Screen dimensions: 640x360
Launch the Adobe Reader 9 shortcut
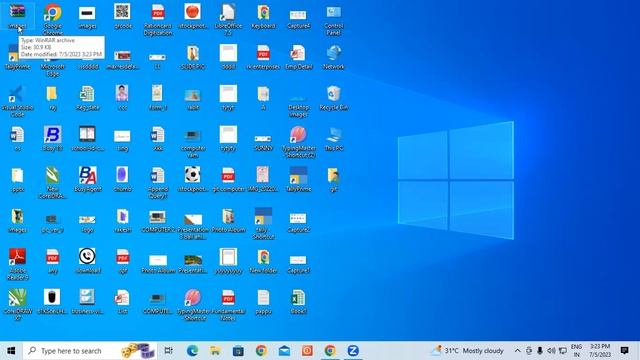(17, 264)
